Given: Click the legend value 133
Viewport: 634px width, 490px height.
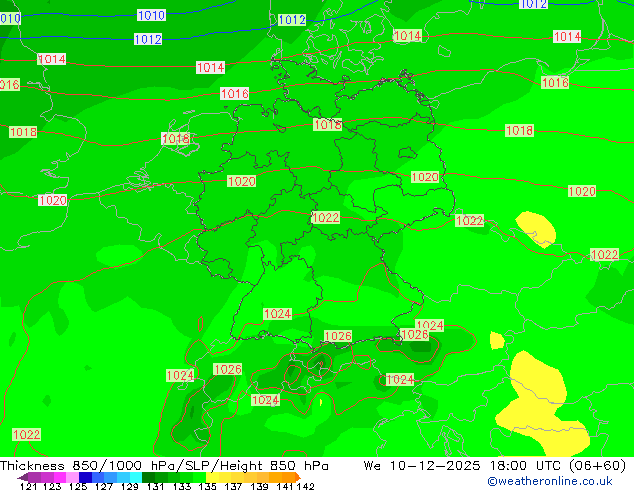Looking at the screenshot, I should 182,486.
